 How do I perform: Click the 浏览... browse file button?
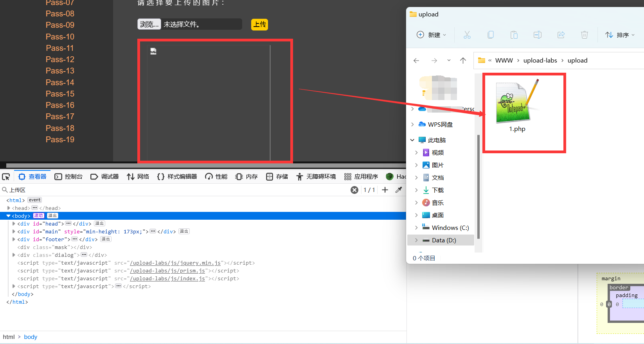click(149, 24)
